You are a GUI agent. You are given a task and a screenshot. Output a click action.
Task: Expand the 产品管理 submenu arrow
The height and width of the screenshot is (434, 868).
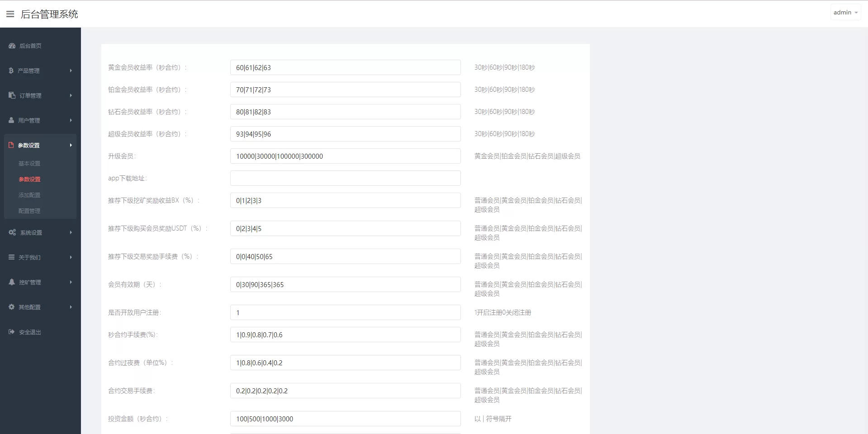coord(71,71)
